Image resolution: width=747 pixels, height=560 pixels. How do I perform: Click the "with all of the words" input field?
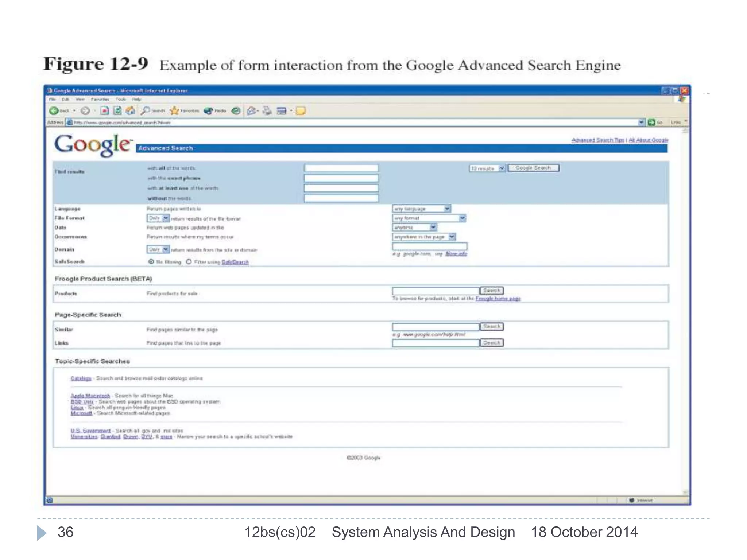pos(341,168)
